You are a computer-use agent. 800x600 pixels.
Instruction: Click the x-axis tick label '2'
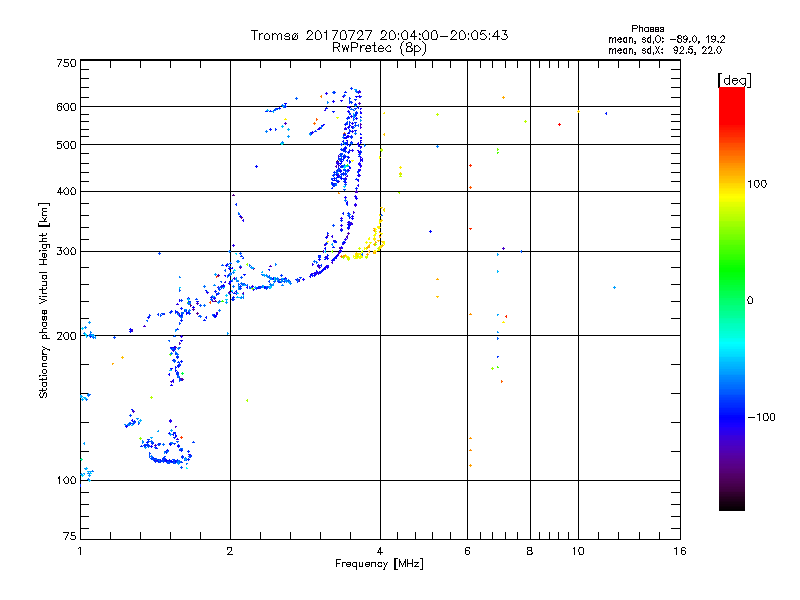pyautogui.click(x=230, y=551)
